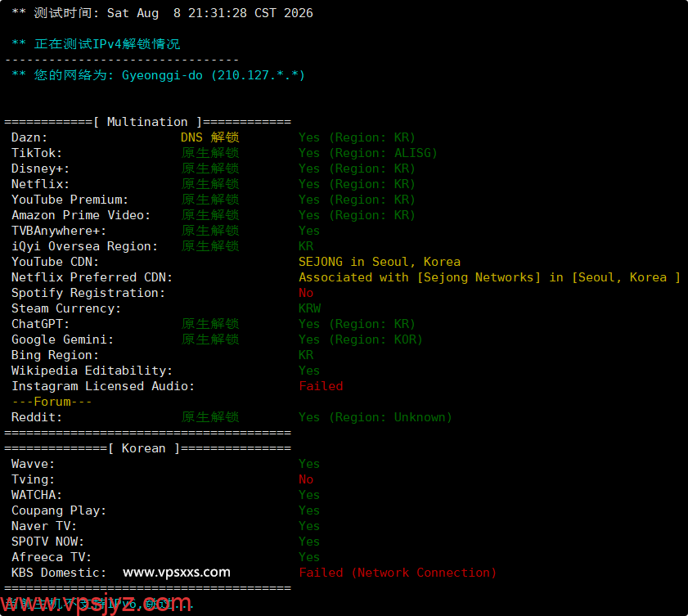The width and height of the screenshot is (688, 616).
Task: Select the 'Failed (Network Connection)' text
Action: tap(398, 573)
